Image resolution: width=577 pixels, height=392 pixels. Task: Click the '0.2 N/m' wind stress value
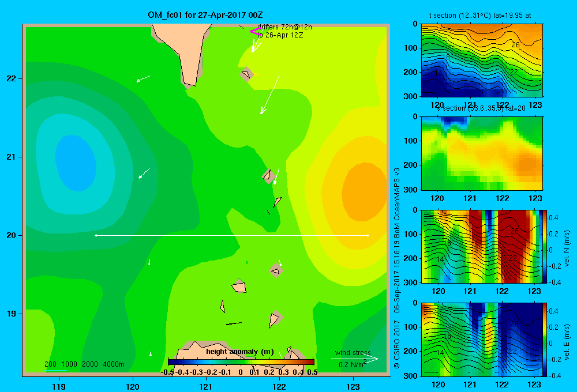(351, 364)
